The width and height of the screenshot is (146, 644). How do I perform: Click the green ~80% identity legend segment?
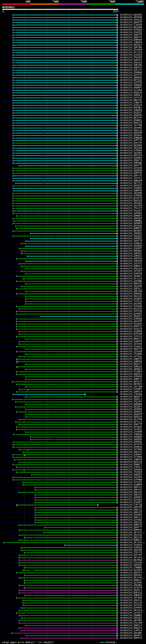tap(101, 4)
